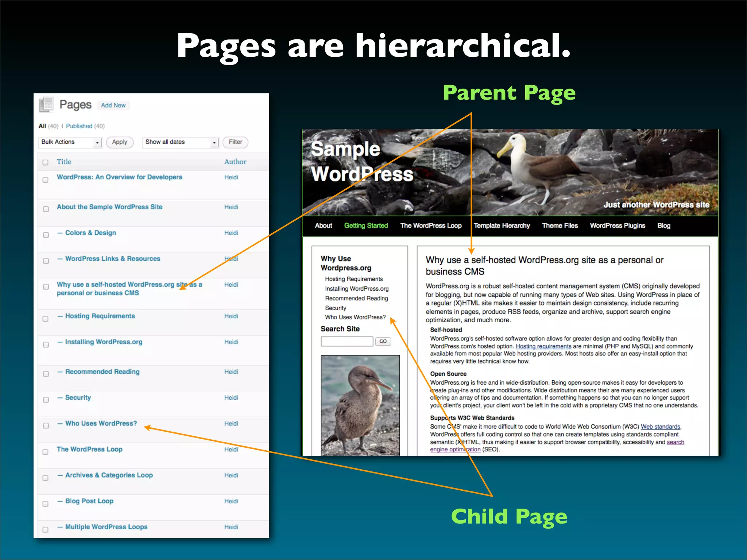Open Why use a self-hosted WordPress.org page in list
This screenshot has width=747, height=560.
pos(129,288)
